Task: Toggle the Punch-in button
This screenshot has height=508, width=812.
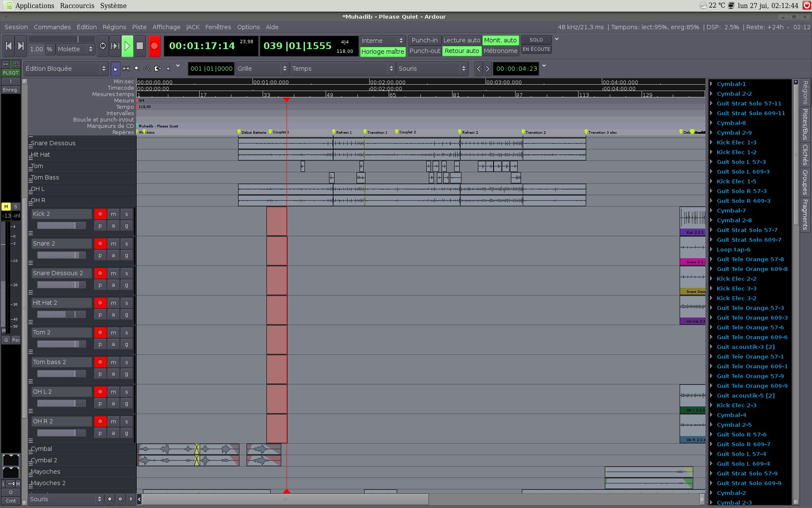Action: point(424,40)
